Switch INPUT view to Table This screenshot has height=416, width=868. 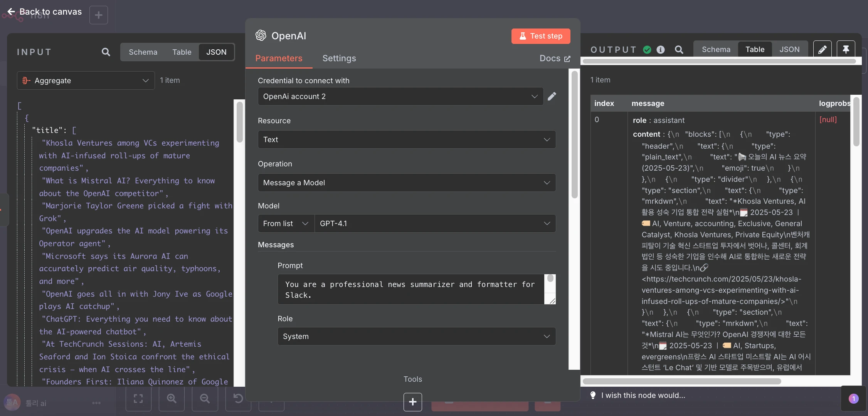(x=182, y=52)
